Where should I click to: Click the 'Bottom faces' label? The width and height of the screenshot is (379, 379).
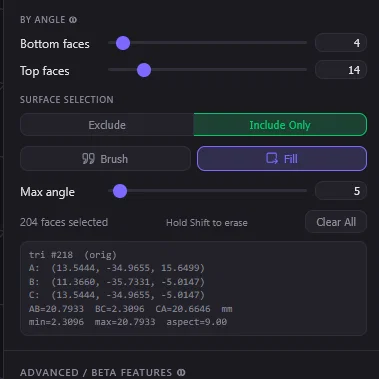click(55, 44)
